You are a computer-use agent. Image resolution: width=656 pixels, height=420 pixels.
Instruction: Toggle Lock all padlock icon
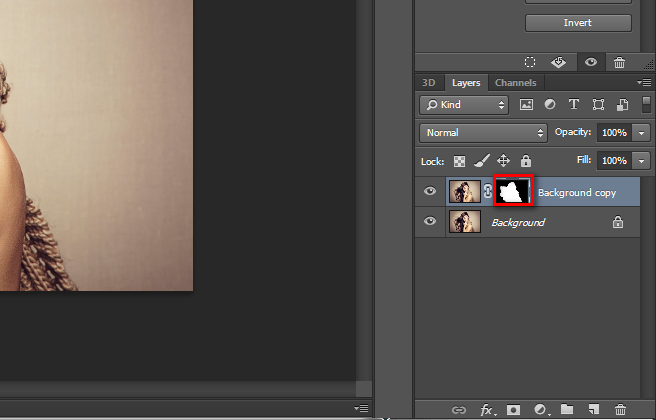(x=526, y=161)
